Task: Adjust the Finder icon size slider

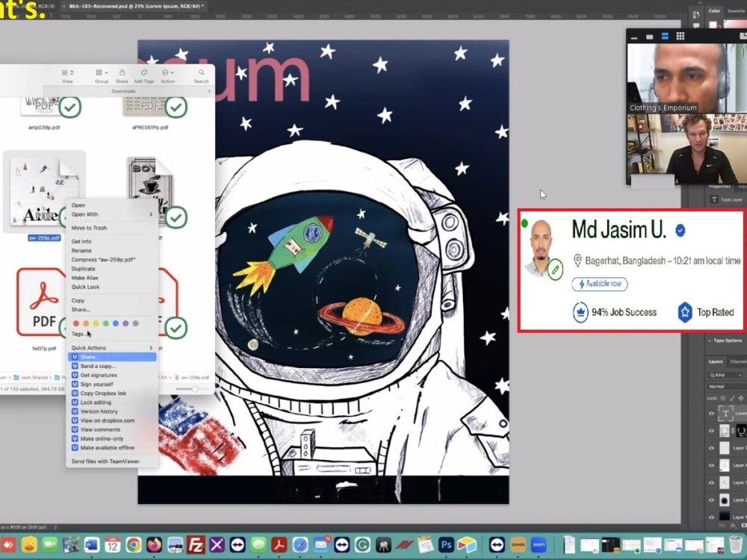Action: click(195, 389)
